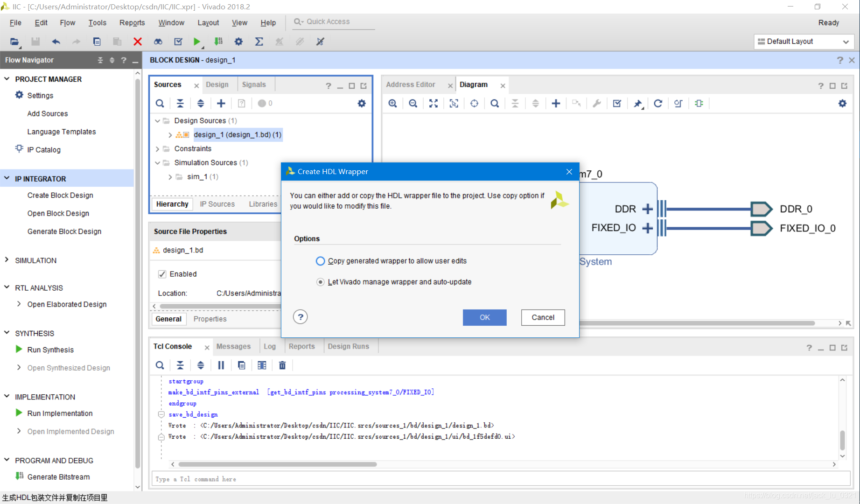This screenshot has width=860, height=504.
Task: Clear Tcl Console with trash icon
Action: tap(282, 365)
